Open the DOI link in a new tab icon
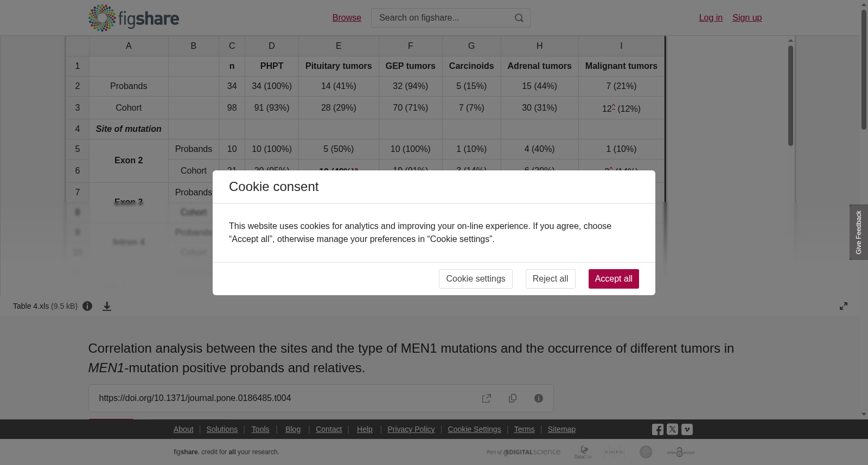 (487, 398)
